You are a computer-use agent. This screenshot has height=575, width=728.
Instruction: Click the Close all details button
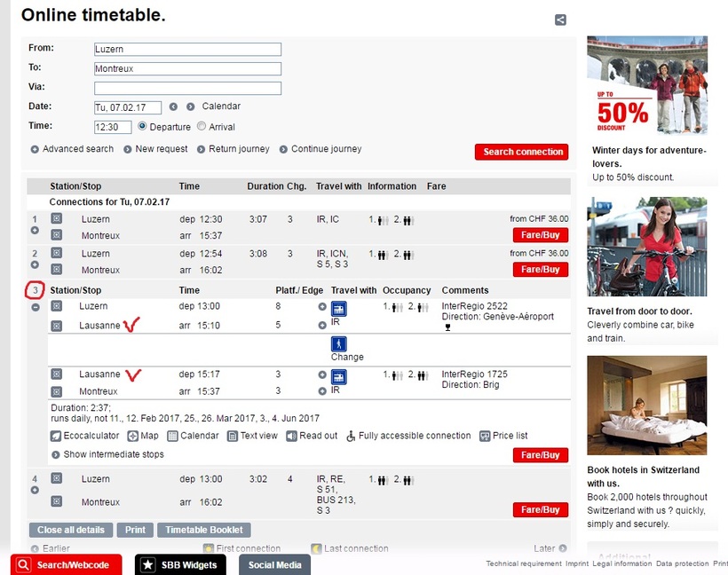click(70, 530)
